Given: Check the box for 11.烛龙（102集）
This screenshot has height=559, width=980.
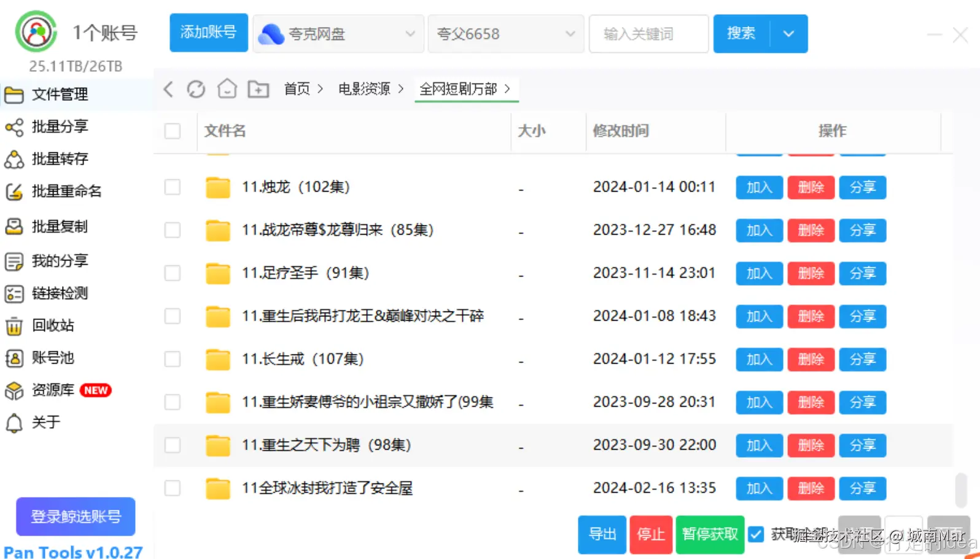Looking at the screenshot, I should pyautogui.click(x=173, y=187).
